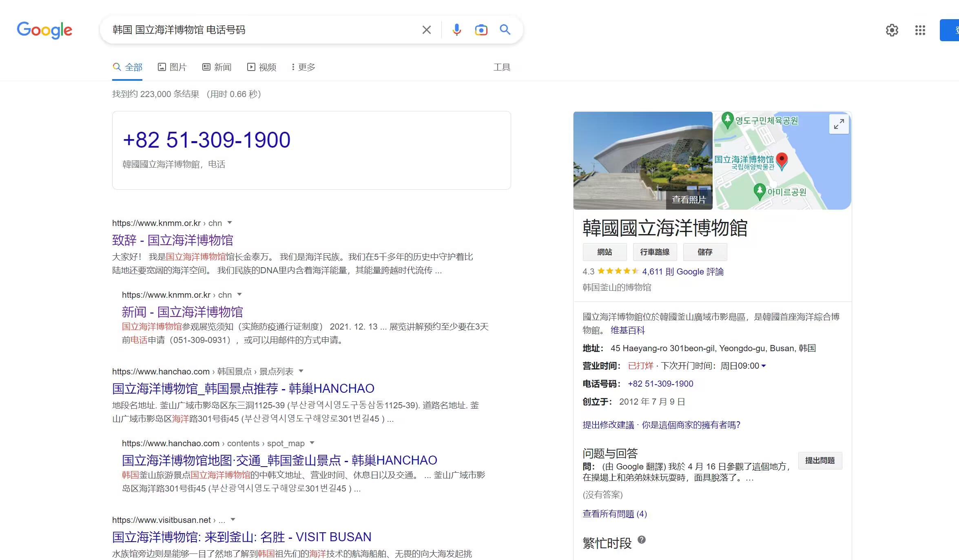
Task: Click inside the search input field
Action: pyautogui.click(x=261, y=30)
